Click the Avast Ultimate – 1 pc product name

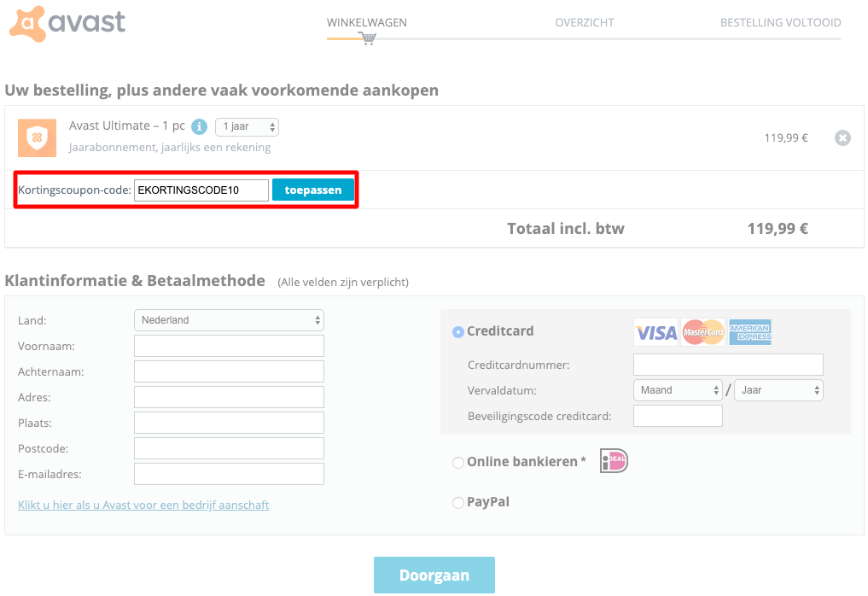point(127,126)
